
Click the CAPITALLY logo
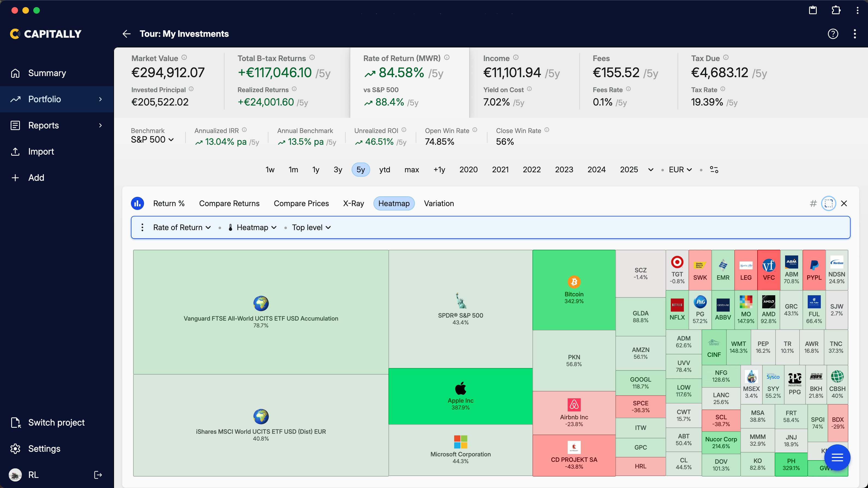coord(46,34)
